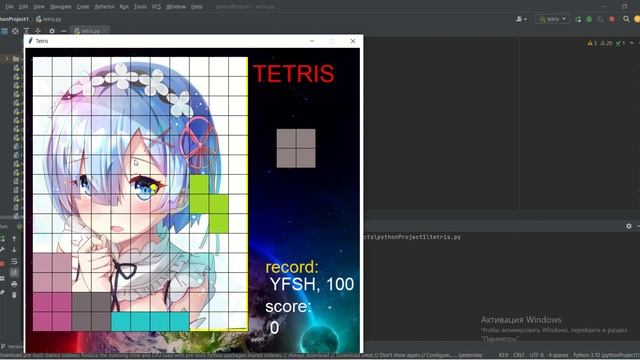
Task: Click the Up the Stack Trace arrow
Action: click(14, 238)
